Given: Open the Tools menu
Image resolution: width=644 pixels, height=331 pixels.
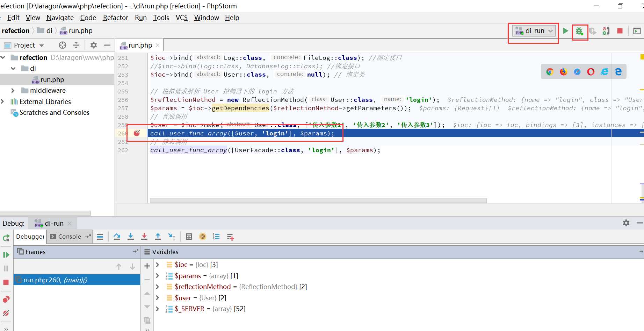Looking at the screenshot, I should click(x=161, y=17).
